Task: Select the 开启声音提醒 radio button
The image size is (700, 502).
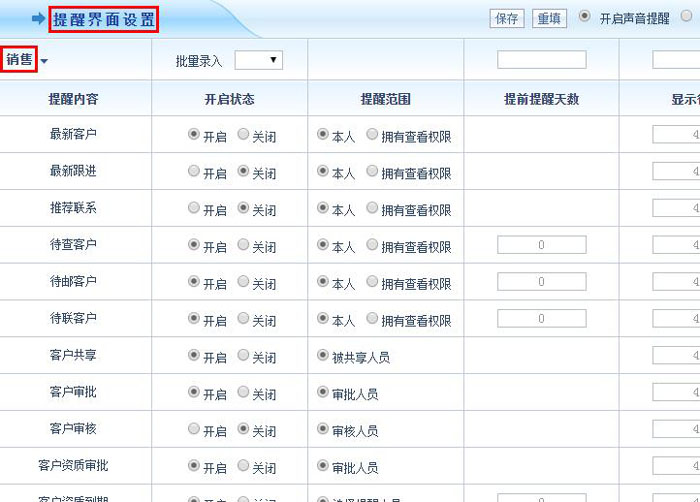Action: pos(585,18)
